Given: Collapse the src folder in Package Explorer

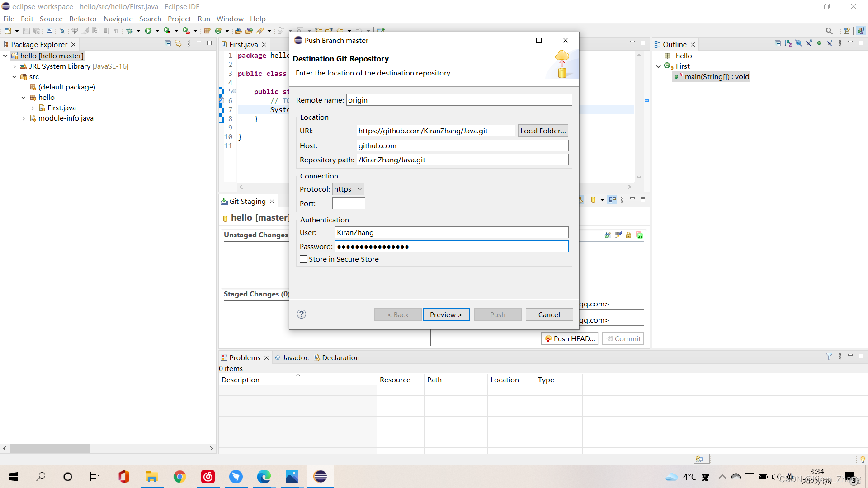Looking at the screenshot, I should click(14, 76).
